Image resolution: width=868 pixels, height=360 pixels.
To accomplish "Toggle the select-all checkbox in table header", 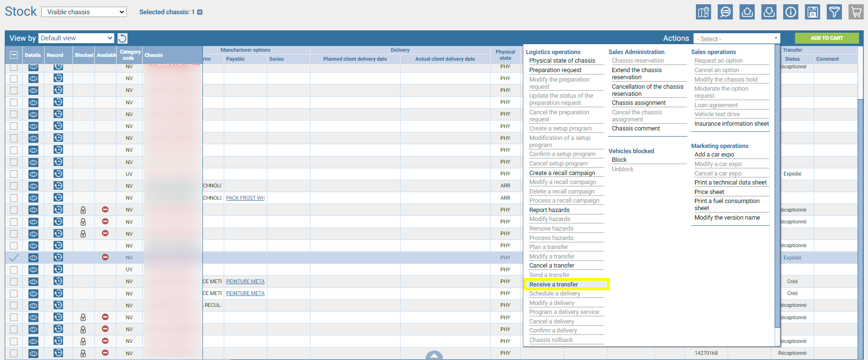I will pyautogui.click(x=14, y=55).
